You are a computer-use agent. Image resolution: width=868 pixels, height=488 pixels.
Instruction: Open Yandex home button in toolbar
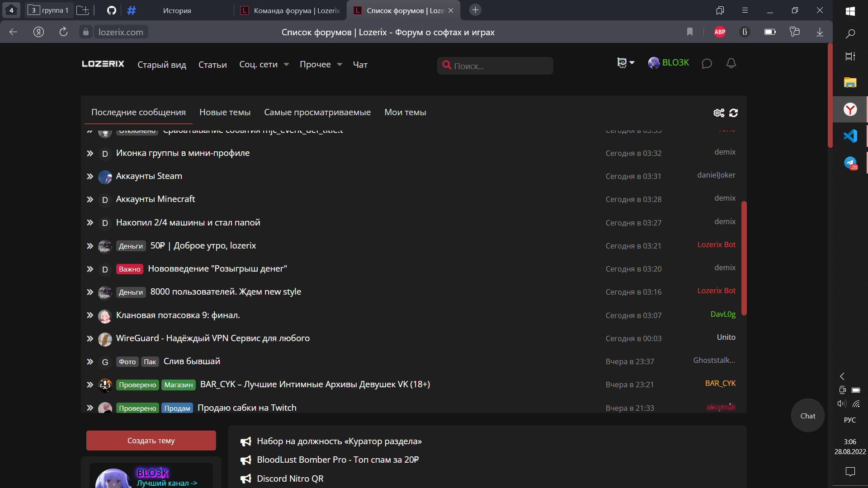(38, 32)
